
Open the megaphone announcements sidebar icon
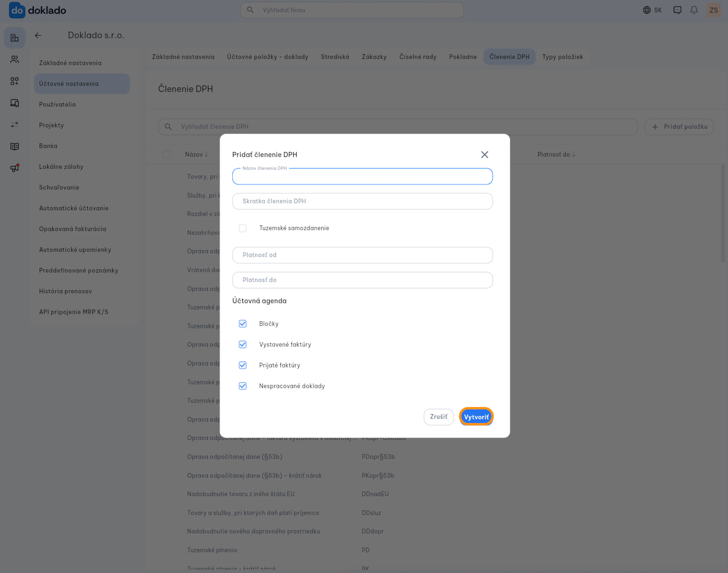pos(14,168)
